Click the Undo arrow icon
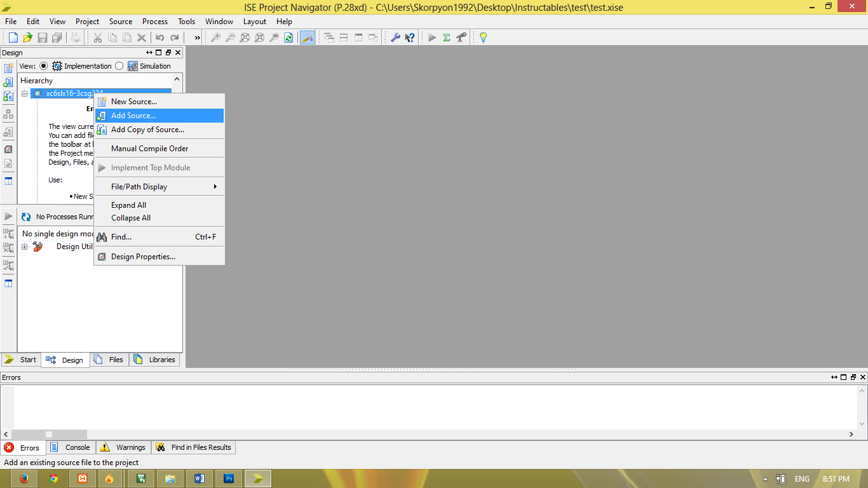The width and height of the screenshot is (868, 488). point(160,37)
